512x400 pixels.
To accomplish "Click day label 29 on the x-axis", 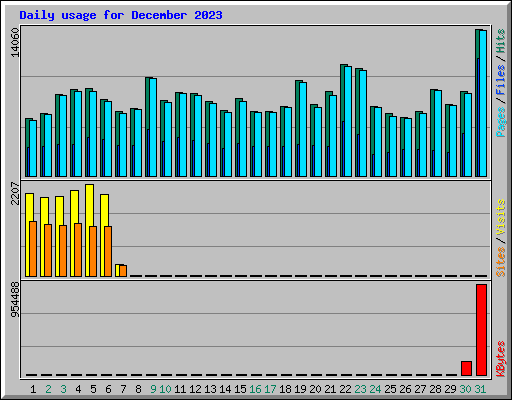I will tap(450, 389).
